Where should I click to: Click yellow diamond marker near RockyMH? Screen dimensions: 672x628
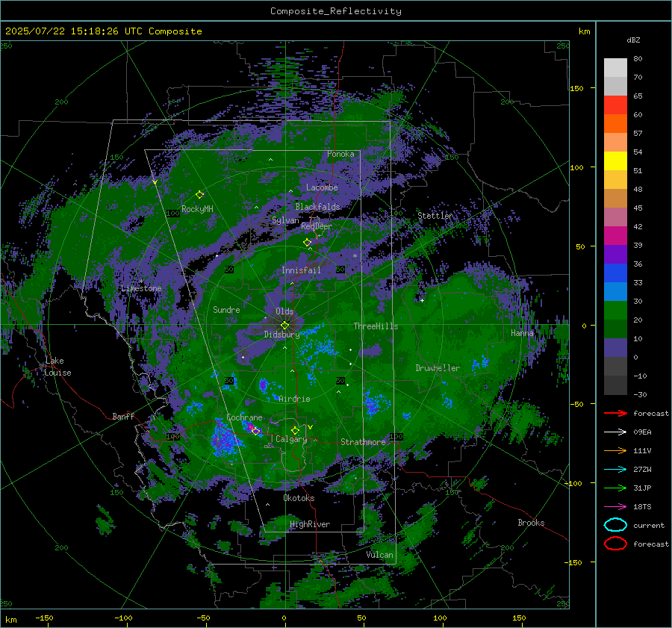coord(199,195)
